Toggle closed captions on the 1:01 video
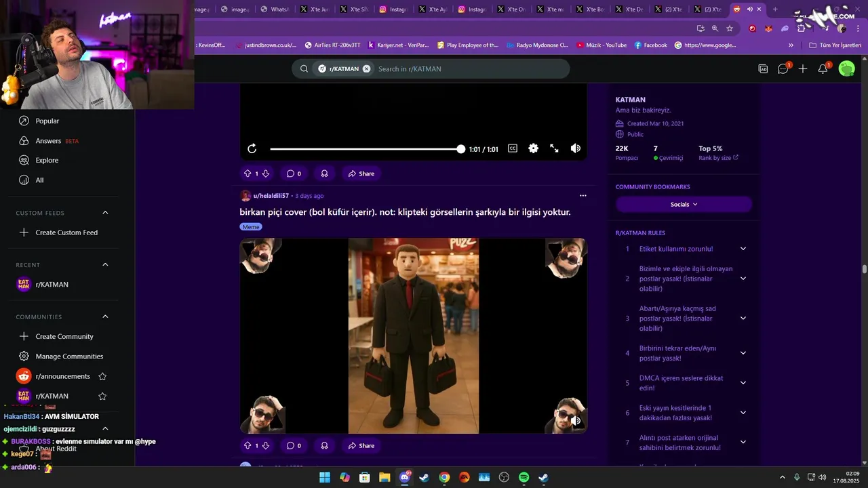Viewport: 868px width, 488px height. (513, 148)
